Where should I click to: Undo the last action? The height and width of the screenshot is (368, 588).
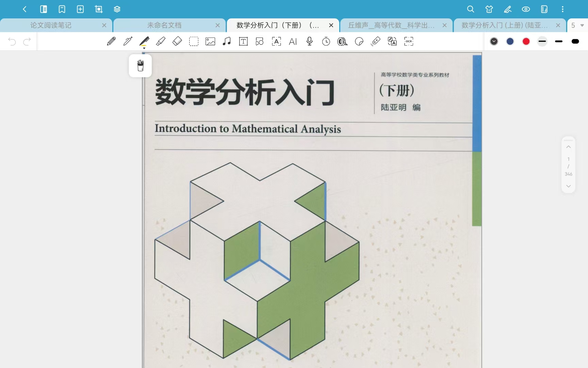coord(12,42)
